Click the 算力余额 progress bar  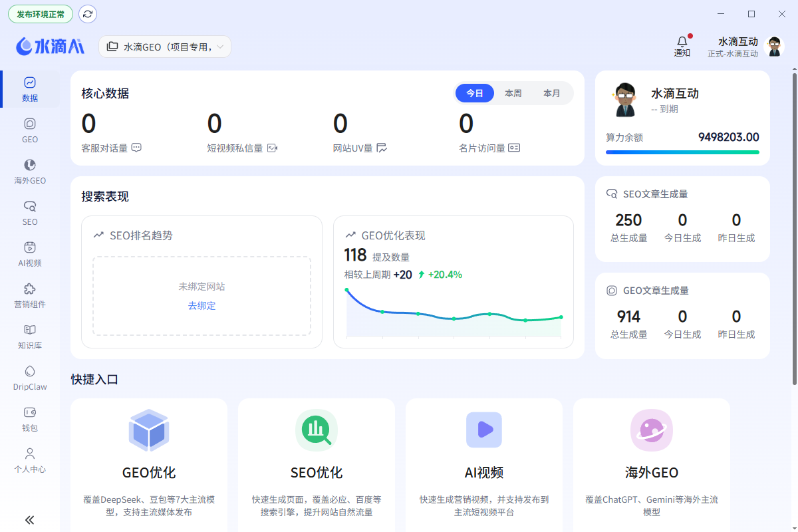coord(682,152)
